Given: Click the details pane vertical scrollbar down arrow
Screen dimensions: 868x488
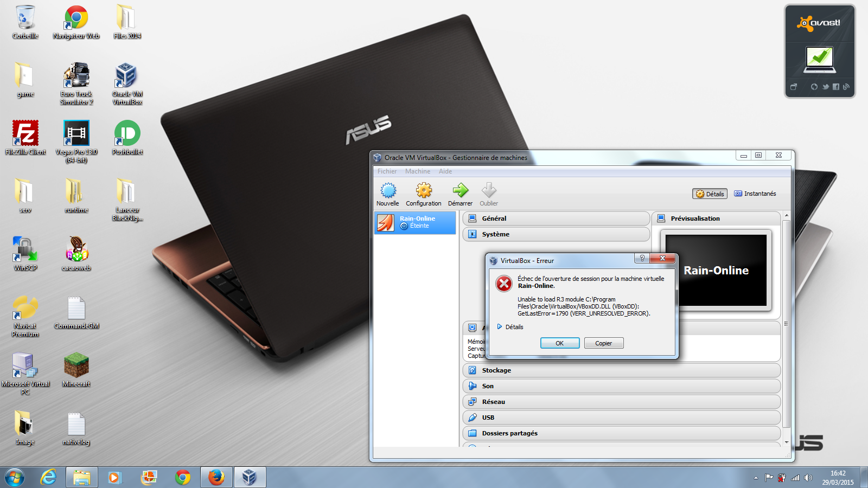Looking at the screenshot, I should click(787, 442).
